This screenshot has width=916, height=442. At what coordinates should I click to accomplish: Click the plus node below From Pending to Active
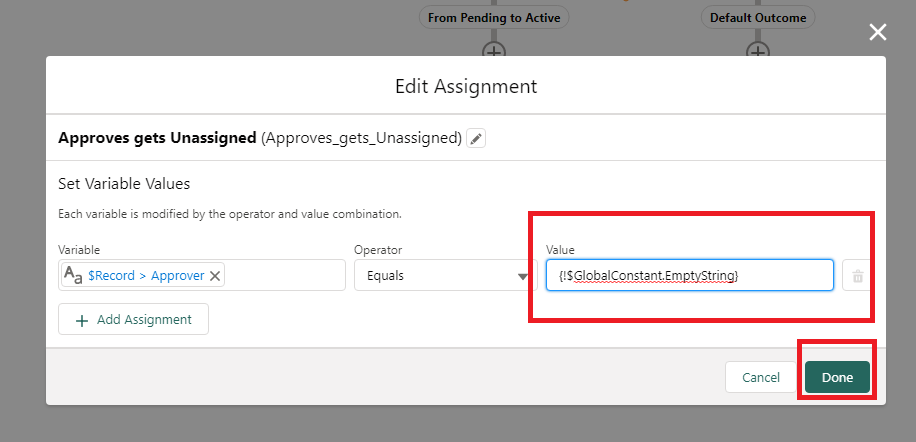pyautogui.click(x=494, y=50)
